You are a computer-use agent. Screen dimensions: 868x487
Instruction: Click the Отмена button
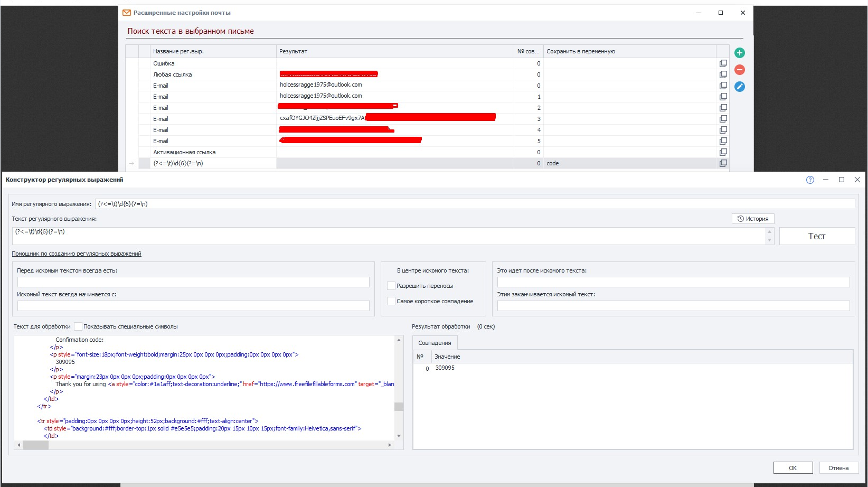[838, 468]
